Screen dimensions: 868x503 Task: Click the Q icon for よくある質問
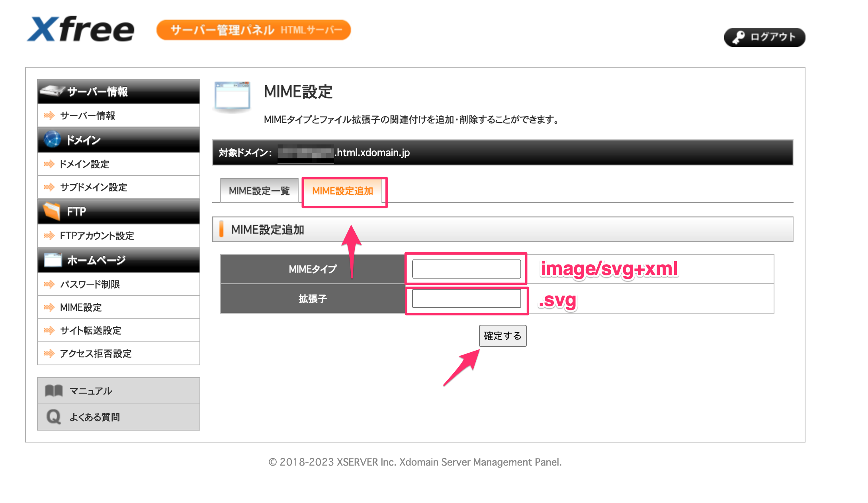[54, 417]
